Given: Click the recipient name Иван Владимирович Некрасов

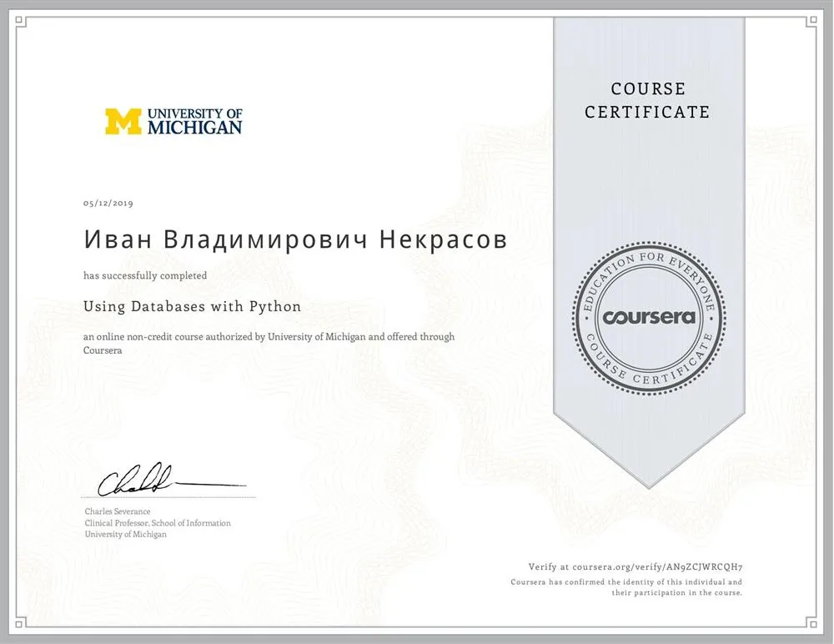Looking at the screenshot, I should pos(295,240).
